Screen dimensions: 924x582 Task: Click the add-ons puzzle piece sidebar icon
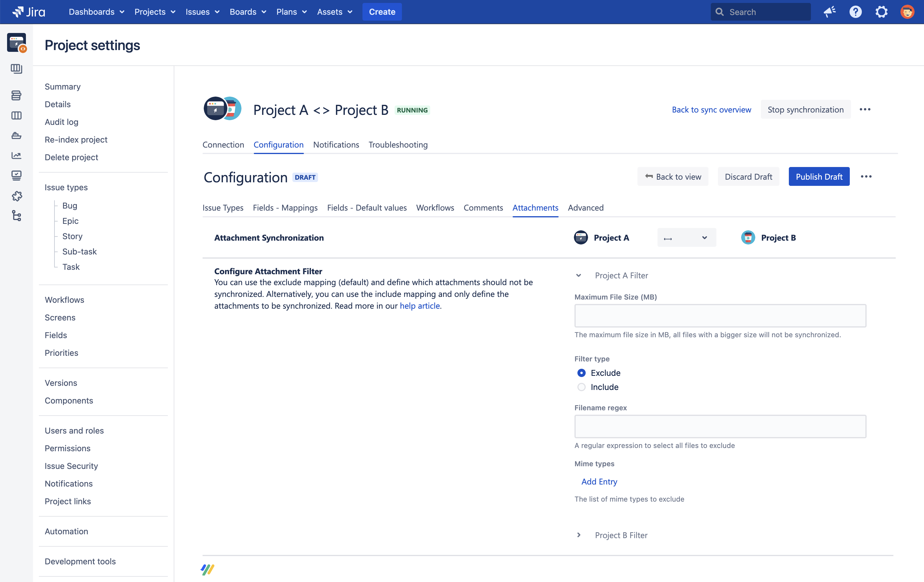pos(16,196)
